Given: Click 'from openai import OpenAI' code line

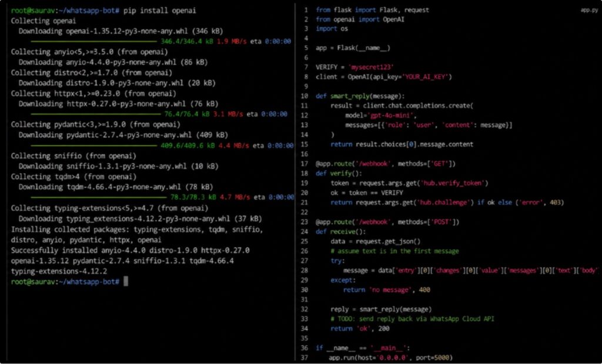Looking at the screenshot, I should (360, 19).
